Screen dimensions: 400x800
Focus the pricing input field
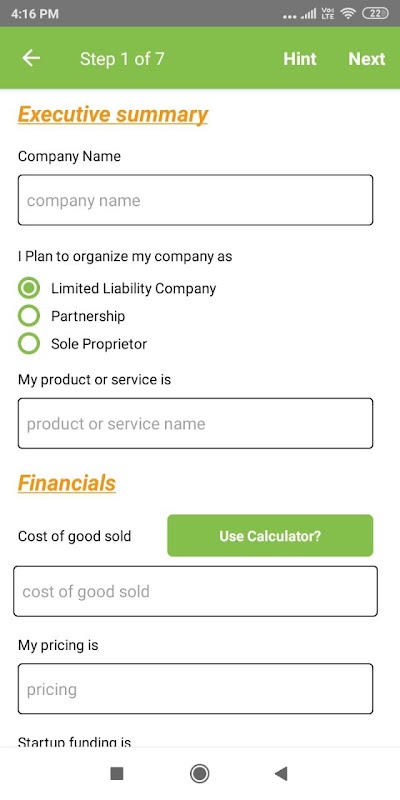tap(195, 689)
